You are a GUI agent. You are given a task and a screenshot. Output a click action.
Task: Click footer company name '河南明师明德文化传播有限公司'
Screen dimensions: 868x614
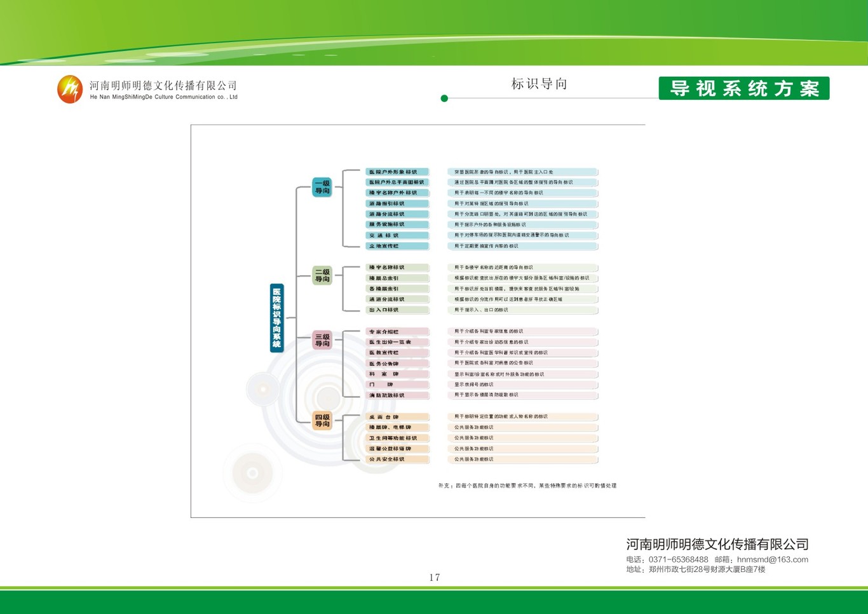pos(717,544)
